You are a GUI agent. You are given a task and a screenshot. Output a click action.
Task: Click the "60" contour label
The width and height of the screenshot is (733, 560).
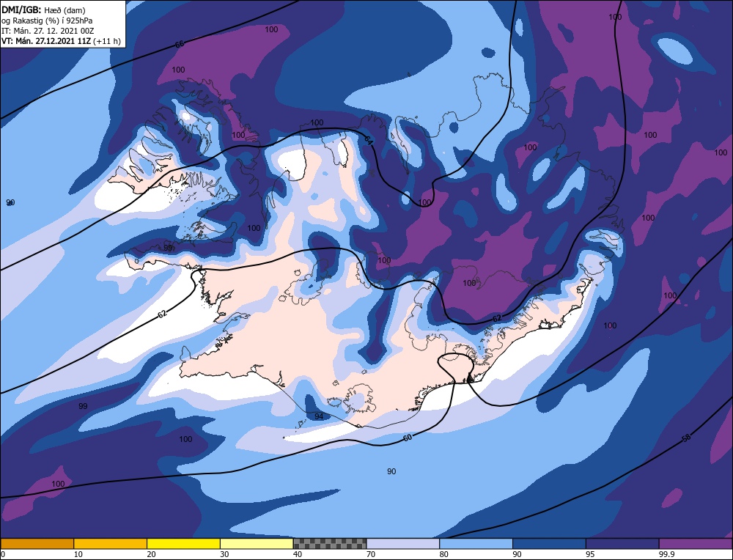[x=408, y=438]
